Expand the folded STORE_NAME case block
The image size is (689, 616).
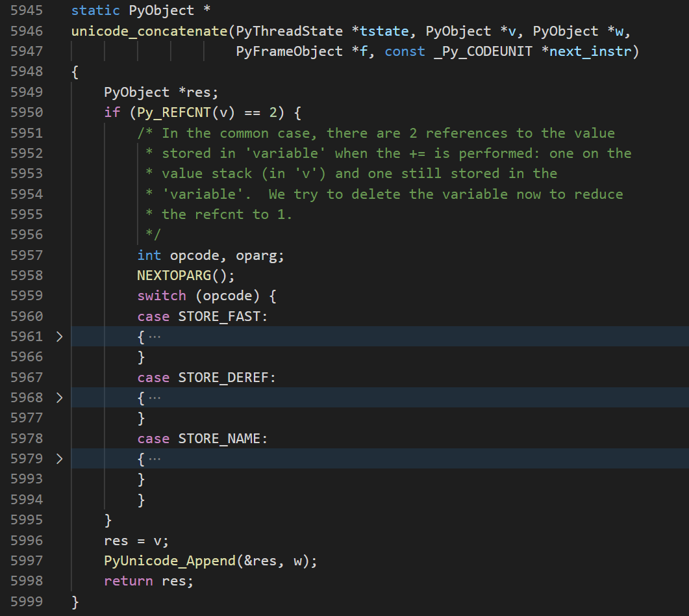point(59,458)
